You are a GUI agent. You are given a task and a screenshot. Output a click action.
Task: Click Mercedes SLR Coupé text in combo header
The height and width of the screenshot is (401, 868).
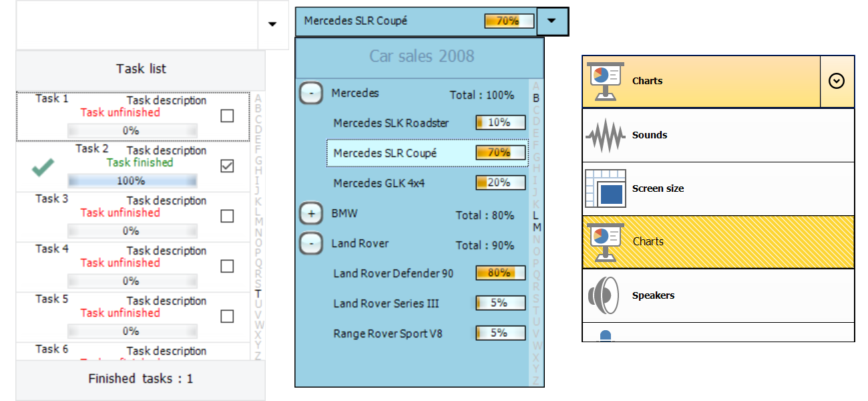[355, 21]
